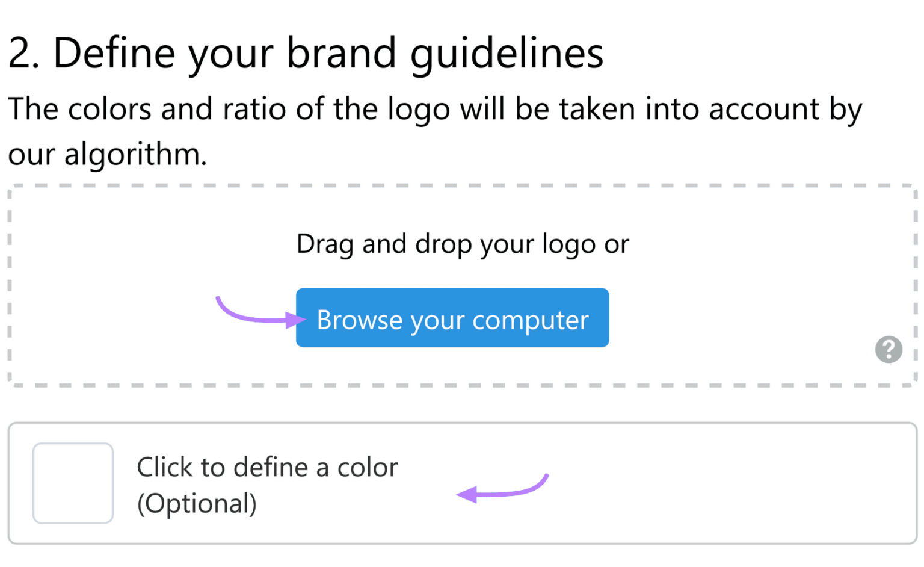
Task: Click 'Click to define a color' link
Action: 267,468
